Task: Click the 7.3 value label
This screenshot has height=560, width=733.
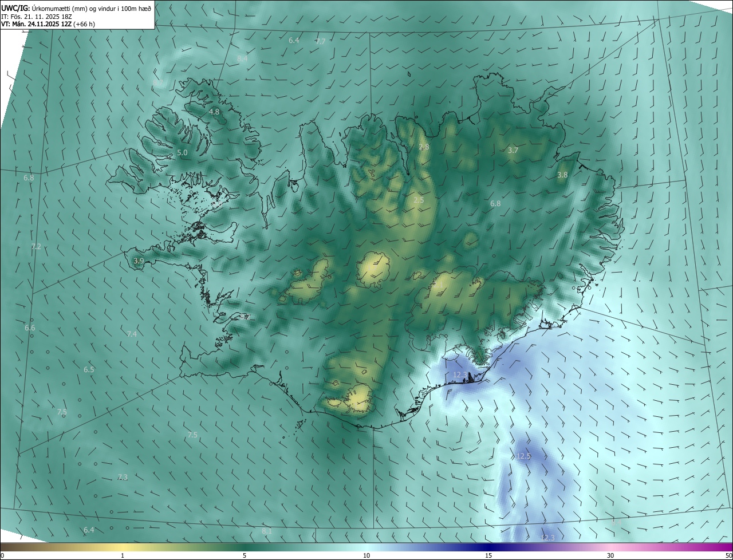Action: (x=123, y=477)
